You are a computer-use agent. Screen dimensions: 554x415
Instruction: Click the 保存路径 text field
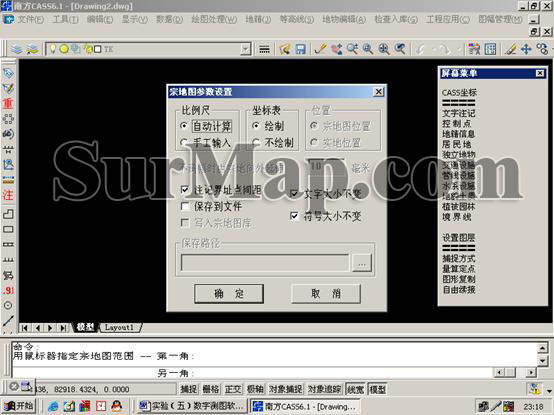(x=265, y=263)
